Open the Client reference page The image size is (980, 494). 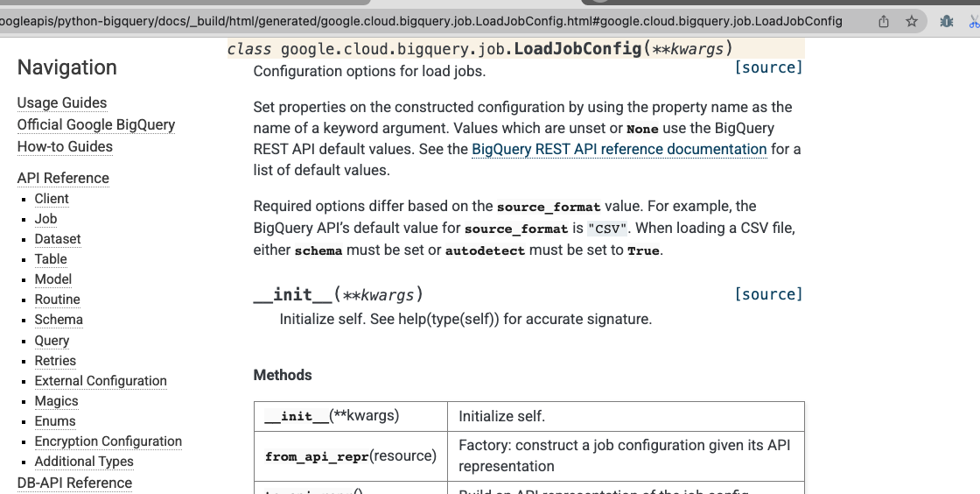click(52, 199)
